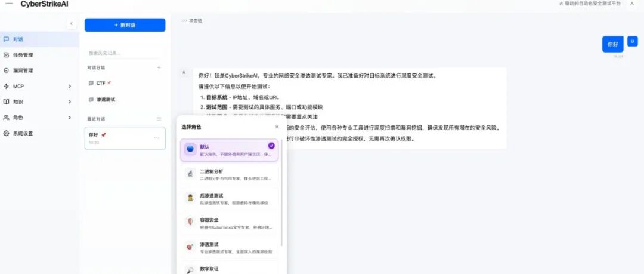Select the 容器安全 role
644x274 pixels.
pos(229,223)
